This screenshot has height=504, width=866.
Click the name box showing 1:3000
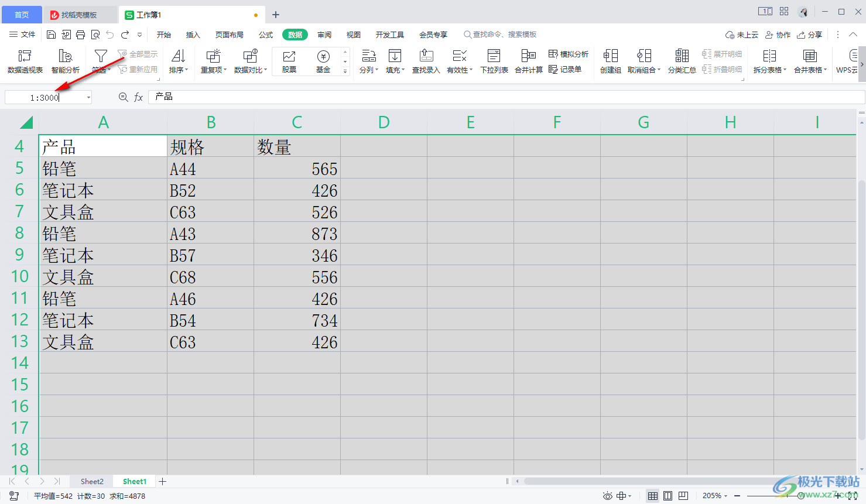pos(45,97)
